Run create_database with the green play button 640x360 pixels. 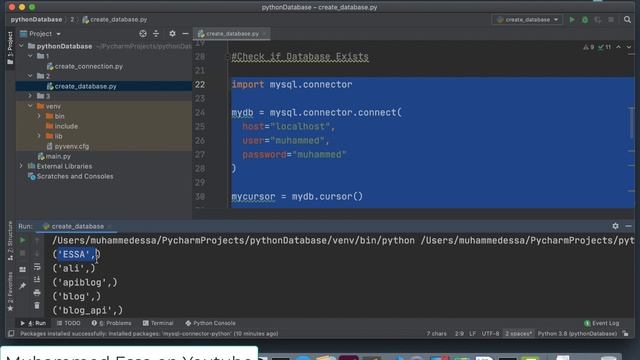[572, 20]
